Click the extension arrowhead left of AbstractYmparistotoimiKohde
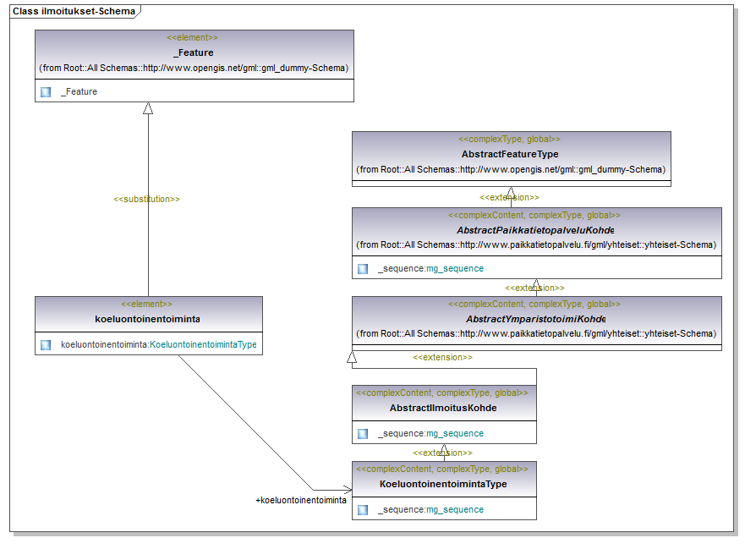Screen dimensions: 756x549 click(x=352, y=357)
